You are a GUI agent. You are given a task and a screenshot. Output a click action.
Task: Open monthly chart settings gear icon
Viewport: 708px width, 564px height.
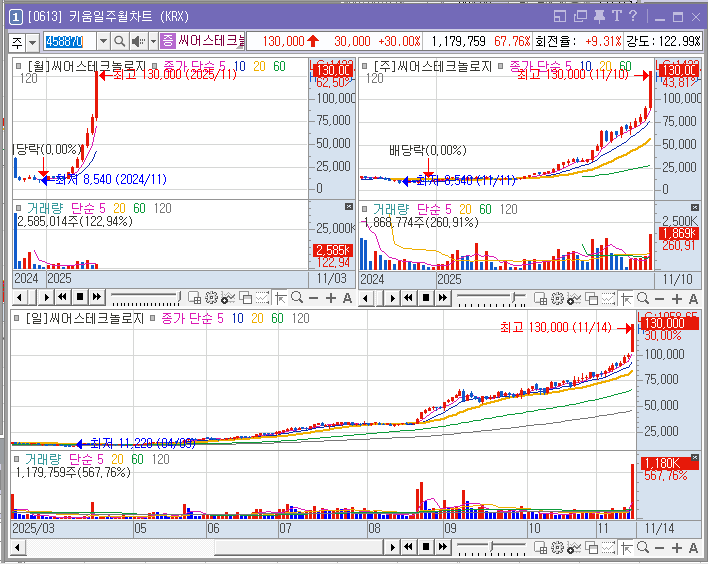pos(211,298)
